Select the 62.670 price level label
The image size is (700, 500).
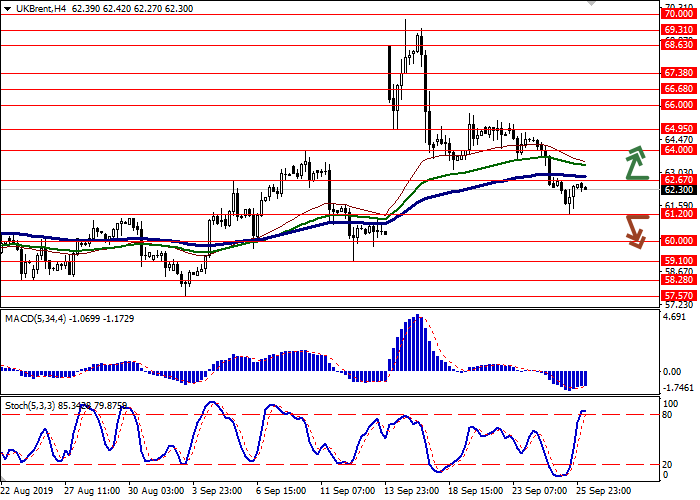678,180
